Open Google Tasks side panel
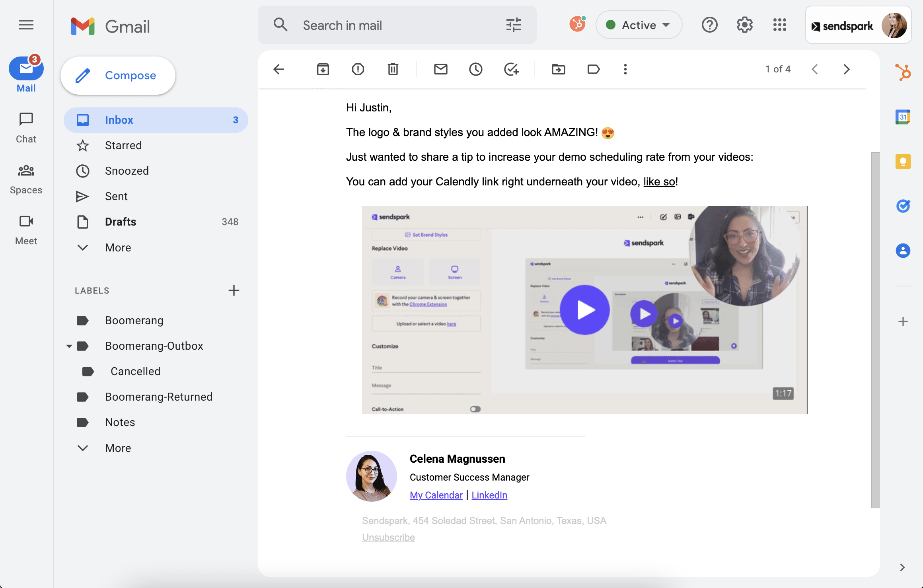This screenshot has width=923, height=588. 903,206
